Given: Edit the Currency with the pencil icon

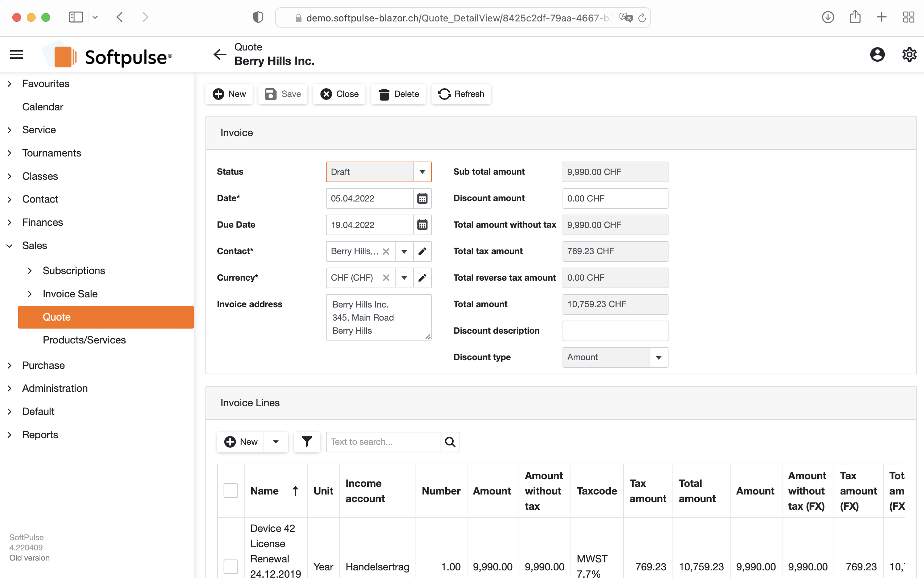Looking at the screenshot, I should [x=422, y=278].
